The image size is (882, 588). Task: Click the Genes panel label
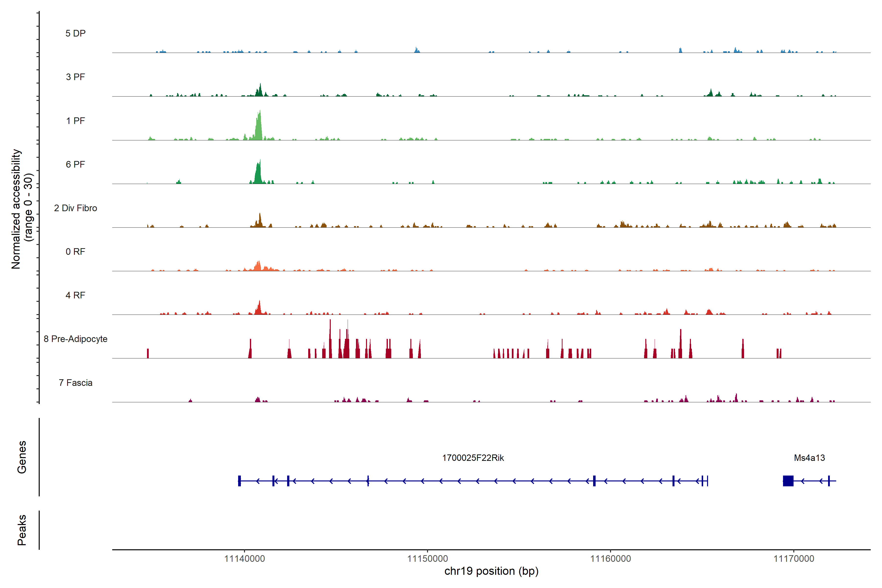pos(22,457)
